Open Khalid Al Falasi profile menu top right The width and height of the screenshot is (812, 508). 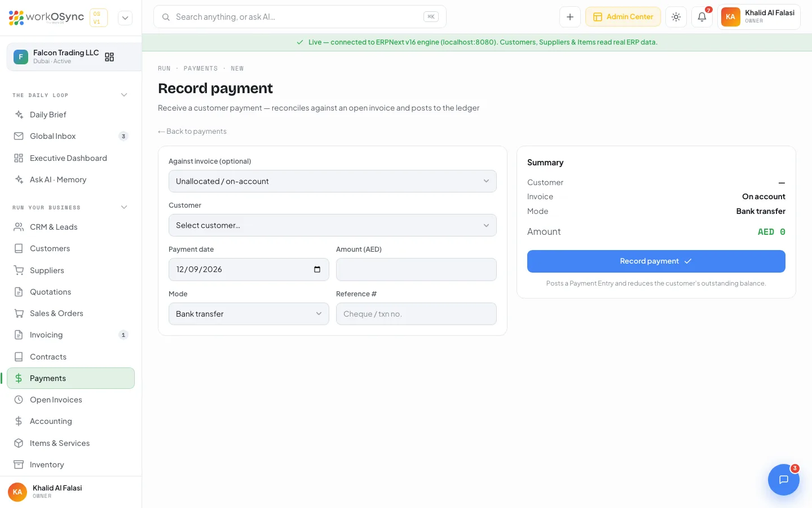pos(759,17)
